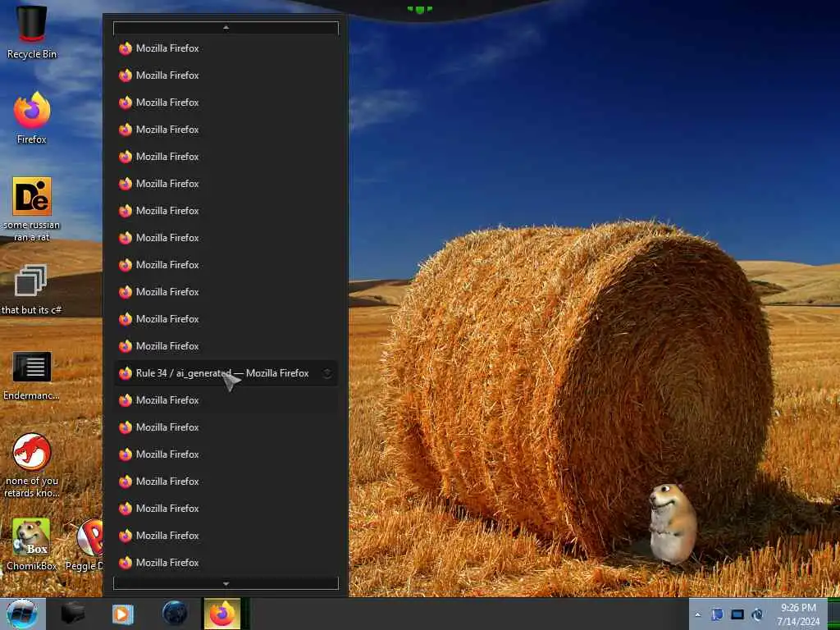Screen dimensions: 840x630
Task: Click the Show Desktop strip
Action: pos(833,614)
